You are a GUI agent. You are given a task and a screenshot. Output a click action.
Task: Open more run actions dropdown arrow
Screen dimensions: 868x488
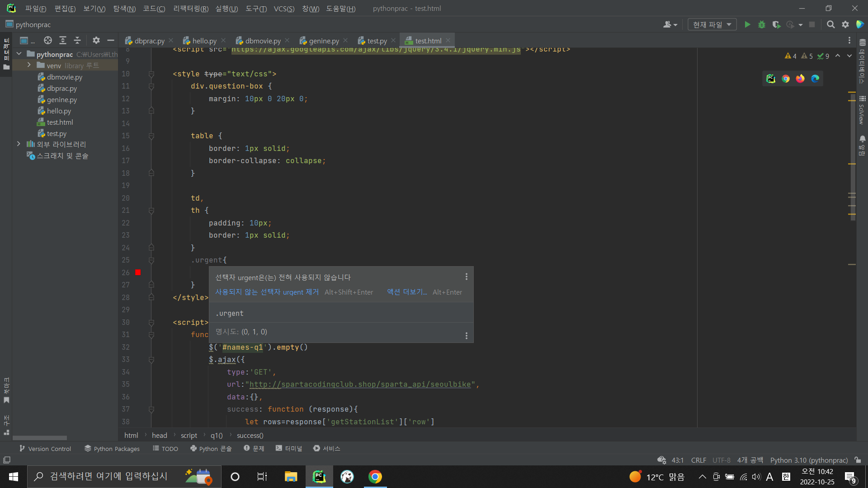801,24
